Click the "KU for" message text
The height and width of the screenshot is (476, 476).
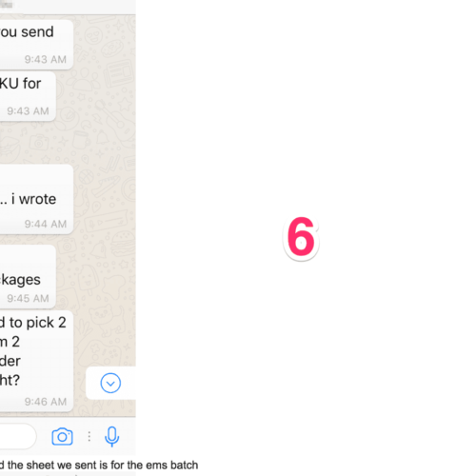click(x=20, y=84)
